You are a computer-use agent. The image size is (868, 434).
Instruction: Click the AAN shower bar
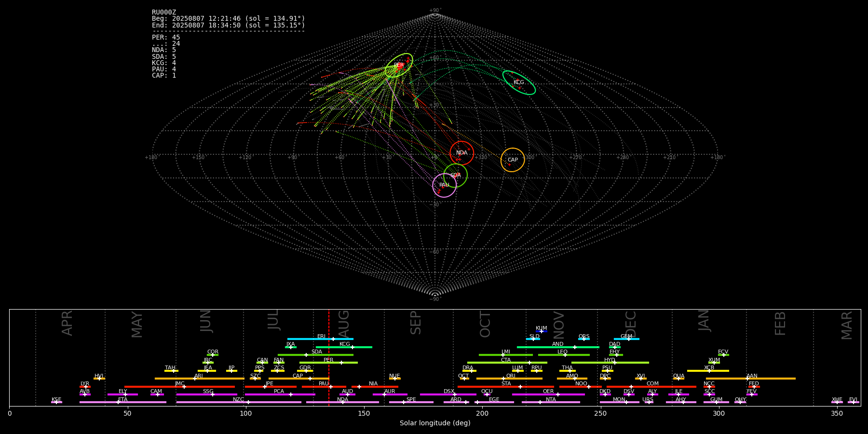click(751, 379)
